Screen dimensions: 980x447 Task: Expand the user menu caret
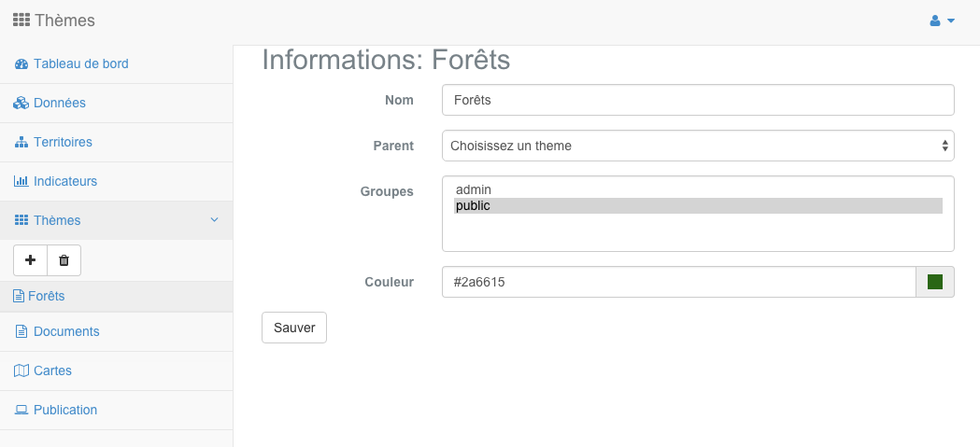(951, 21)
